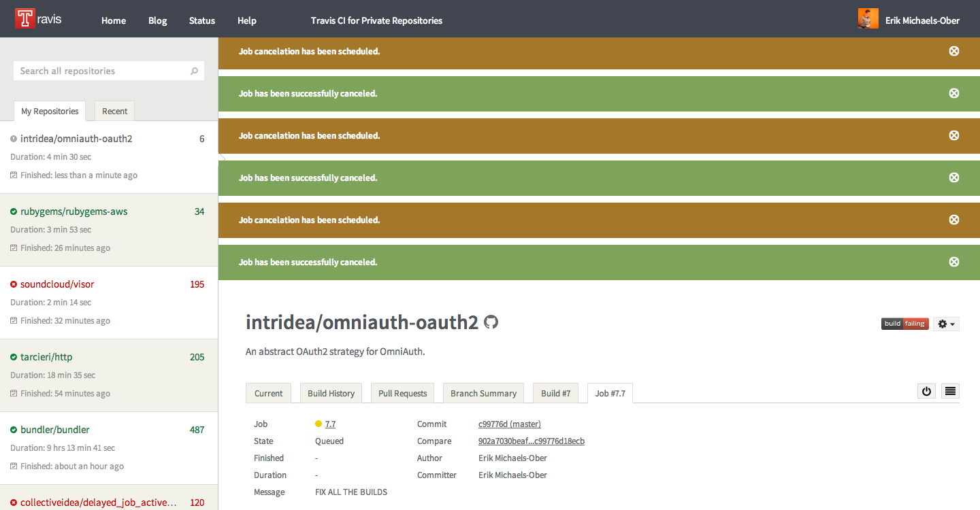Dismiss the bottom cancelation scheduled alert
Screen dimensions: 980x510
[x=954, y=220]
